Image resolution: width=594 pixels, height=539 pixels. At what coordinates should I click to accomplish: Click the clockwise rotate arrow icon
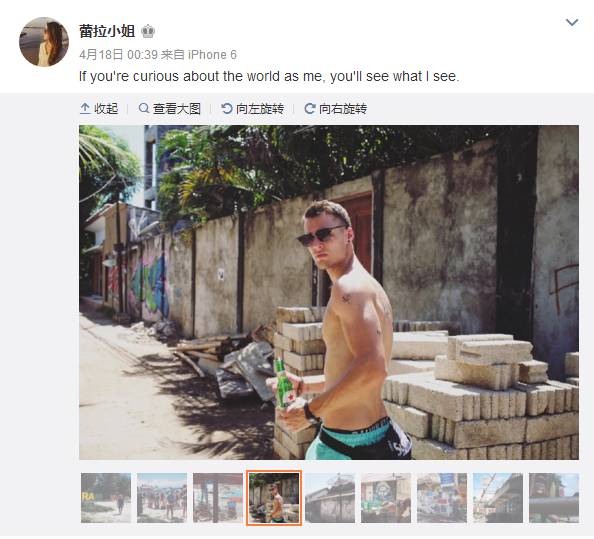pos(310,109)
